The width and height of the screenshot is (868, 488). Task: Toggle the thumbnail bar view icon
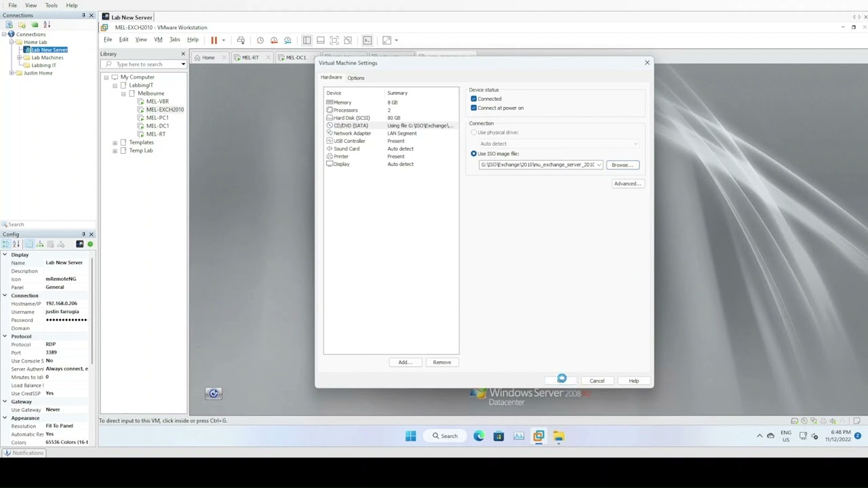(320, 40)
